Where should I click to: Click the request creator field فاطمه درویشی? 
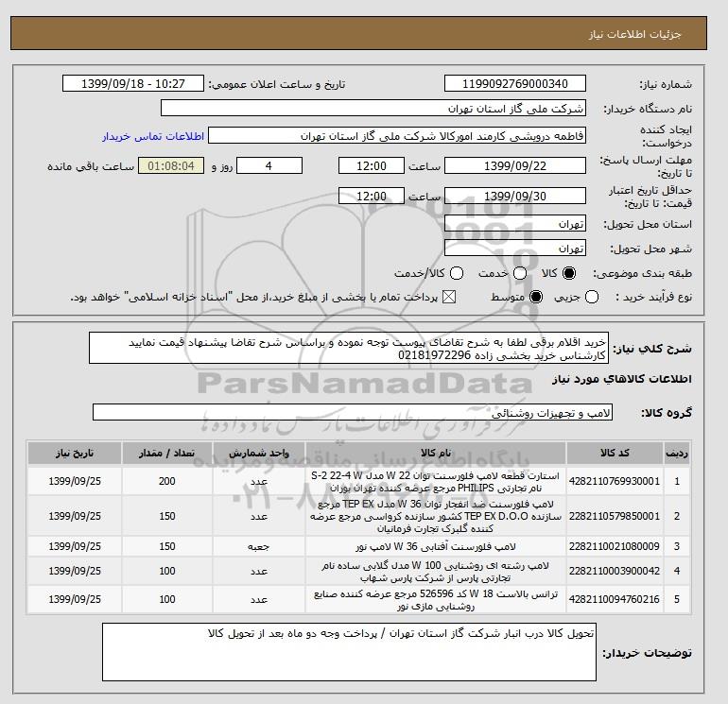[x=397, y=136]
